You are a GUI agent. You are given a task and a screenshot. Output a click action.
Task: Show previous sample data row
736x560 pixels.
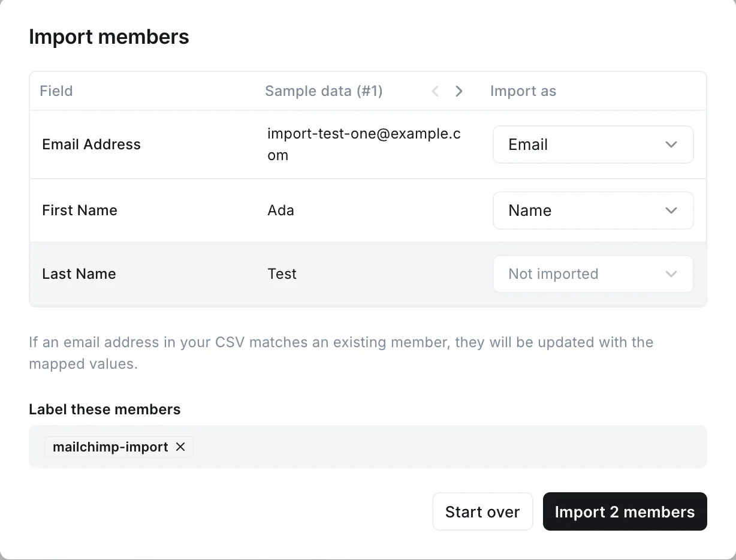(x=436, y=91)
